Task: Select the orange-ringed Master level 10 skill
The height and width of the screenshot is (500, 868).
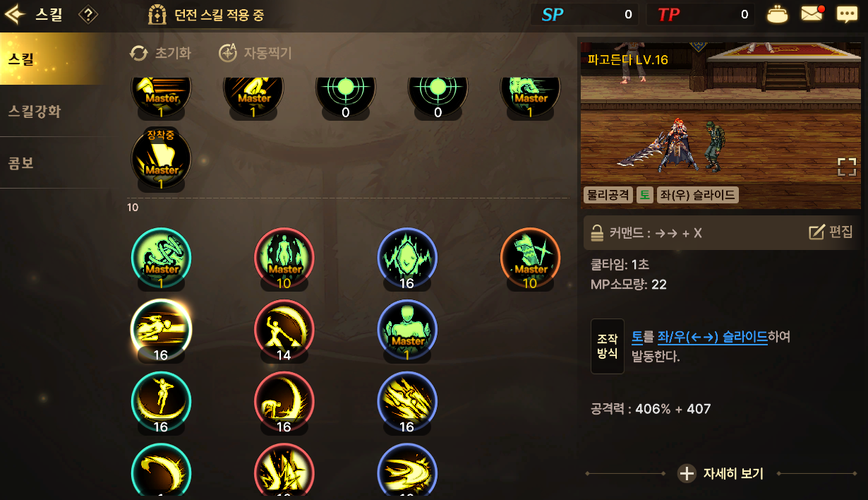Action: point(530,258)
